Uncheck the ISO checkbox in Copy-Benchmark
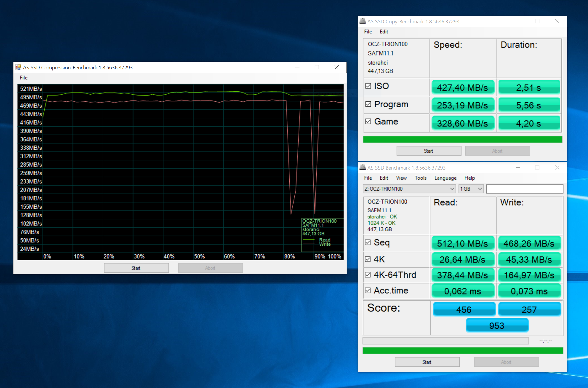The image size is (588, 388). [x=368, y=86]
